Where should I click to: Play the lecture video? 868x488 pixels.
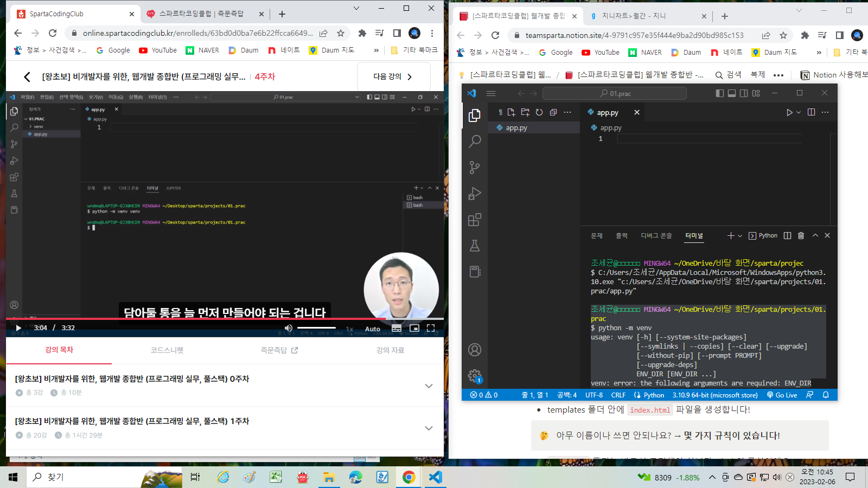pos(18,328)
